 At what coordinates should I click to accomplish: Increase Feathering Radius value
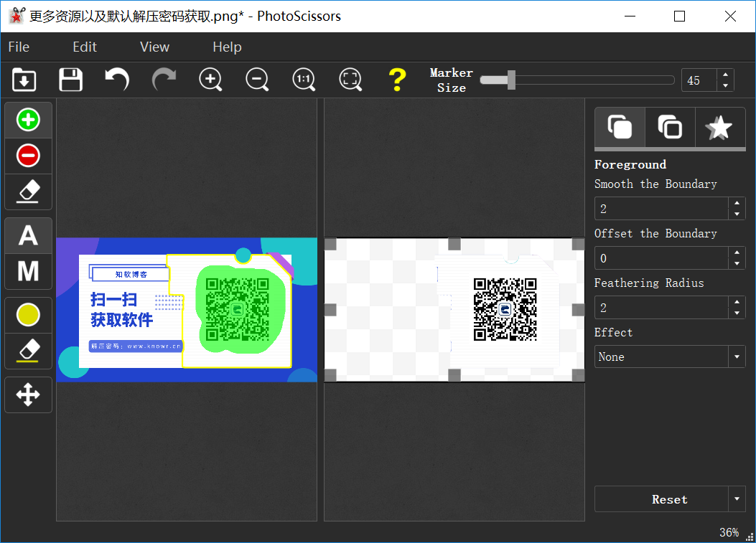(x=737, y=302)
